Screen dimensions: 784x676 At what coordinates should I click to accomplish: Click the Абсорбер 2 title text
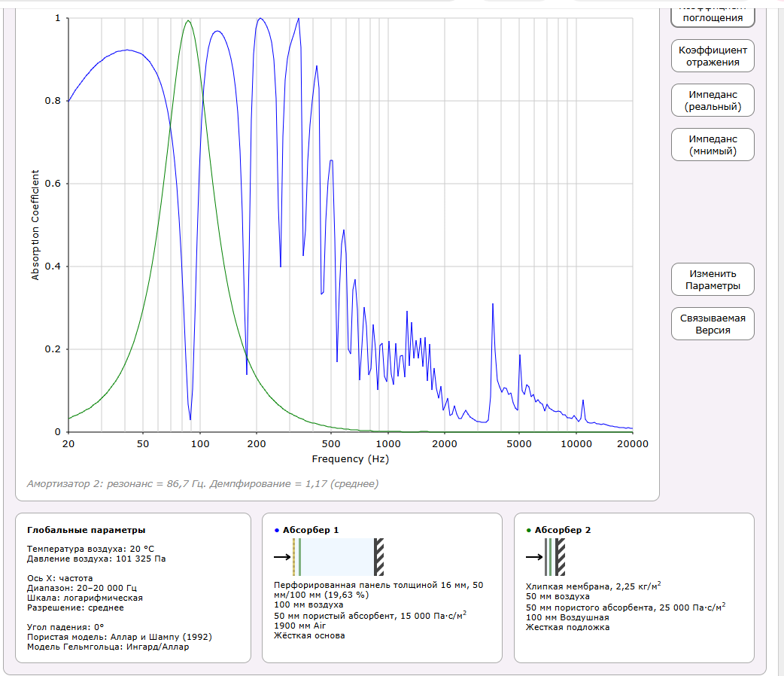click(563, 530)
